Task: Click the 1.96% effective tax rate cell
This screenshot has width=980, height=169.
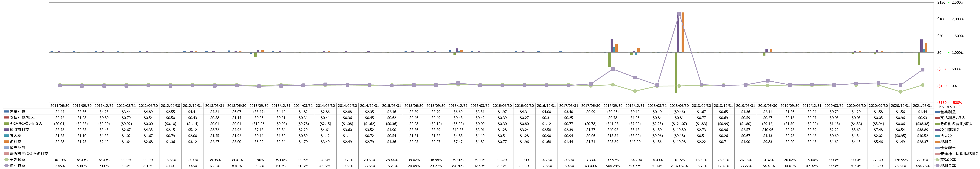Action: [259, 160]
